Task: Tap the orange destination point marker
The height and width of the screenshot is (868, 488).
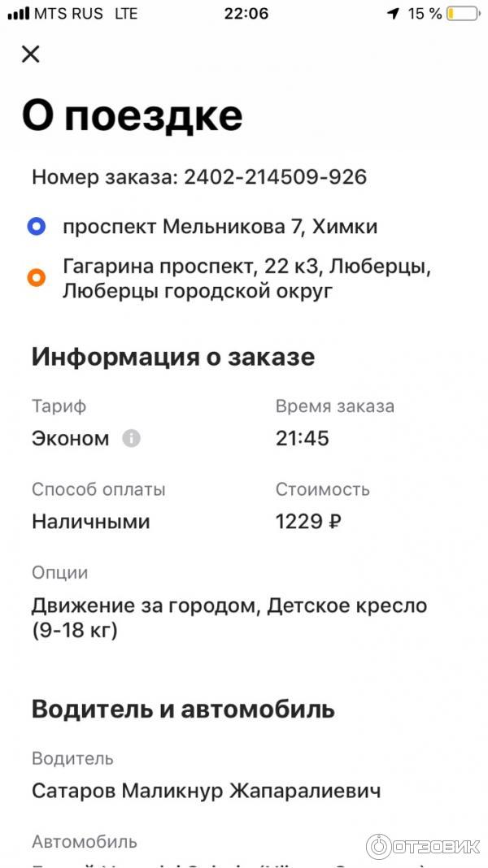Action: 36,279
